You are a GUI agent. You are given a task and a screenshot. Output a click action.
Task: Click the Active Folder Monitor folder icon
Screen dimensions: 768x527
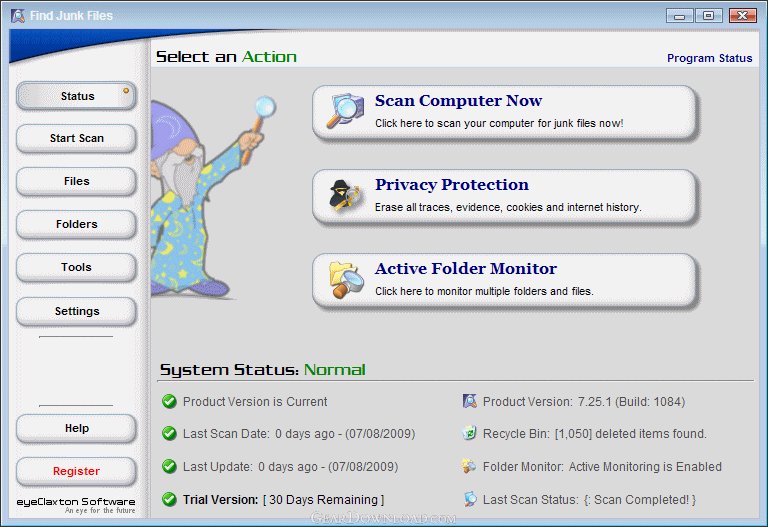(346, 280)
